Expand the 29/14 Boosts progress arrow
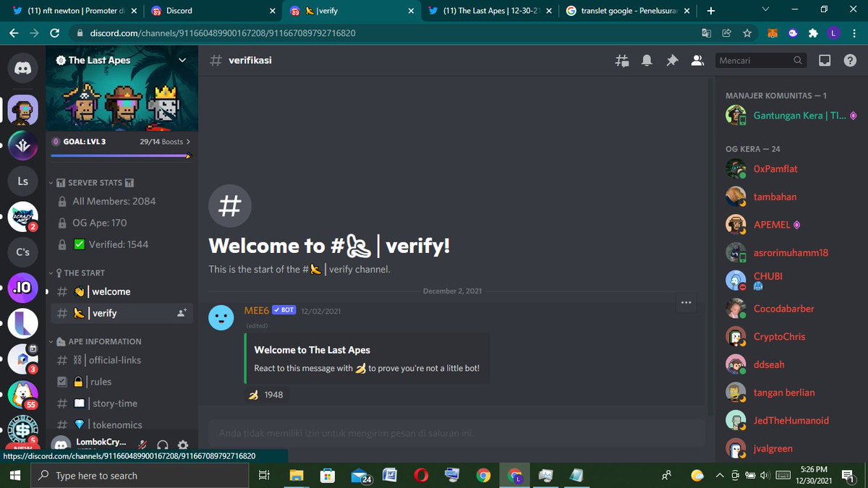 pyautogui.click(x=188, y=142)
